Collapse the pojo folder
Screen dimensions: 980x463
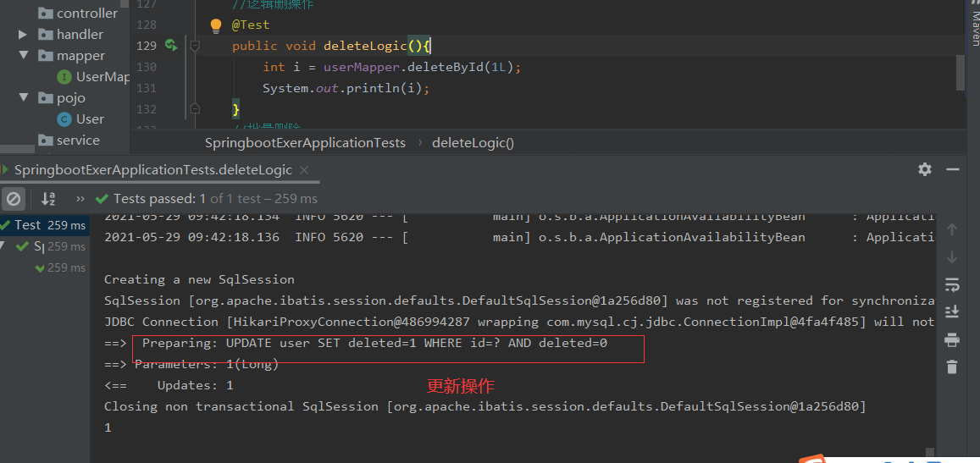coord(24,97)
